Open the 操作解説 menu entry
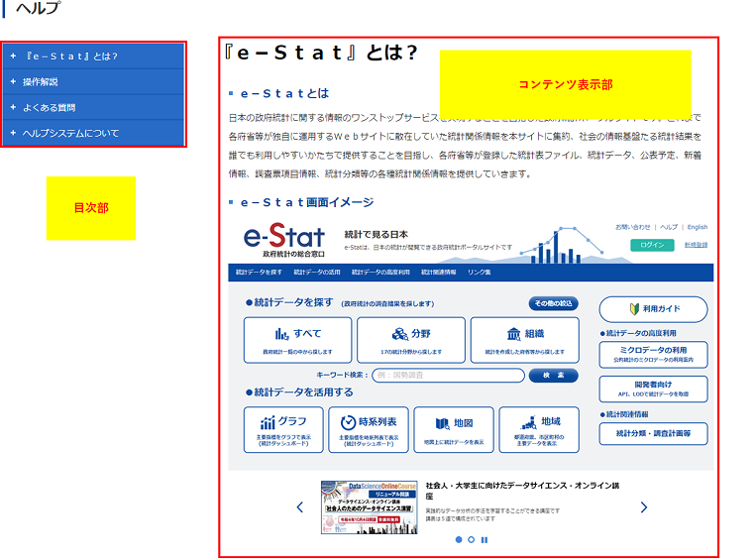 [x=93, y=82]
